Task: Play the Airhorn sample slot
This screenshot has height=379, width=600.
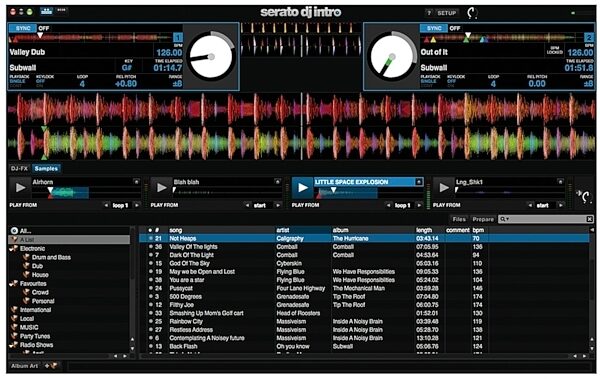Action: [x=20, y=188]
